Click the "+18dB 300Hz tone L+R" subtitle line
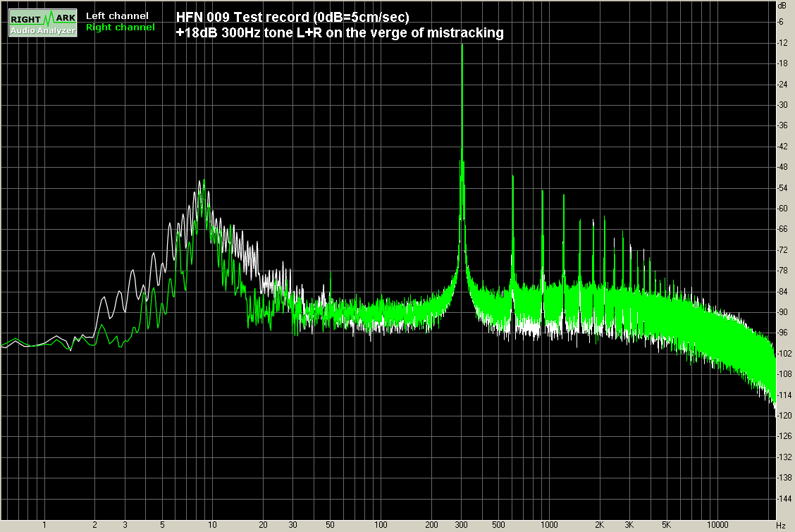The height and width of the screenshot is (532, 795). (x=340, y=33)
